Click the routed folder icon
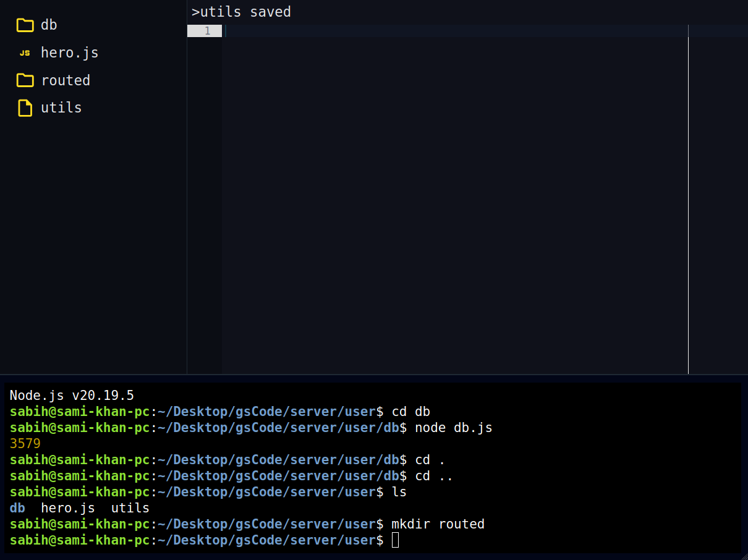Viewport: 748px width, 560px height. (x=25, y=80)
